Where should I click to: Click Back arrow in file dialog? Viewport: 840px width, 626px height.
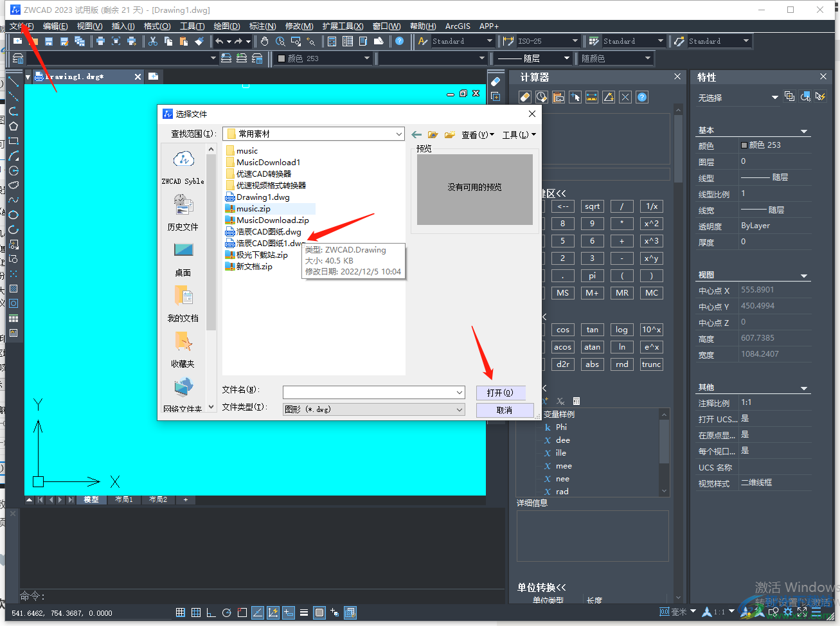[416, 134]
